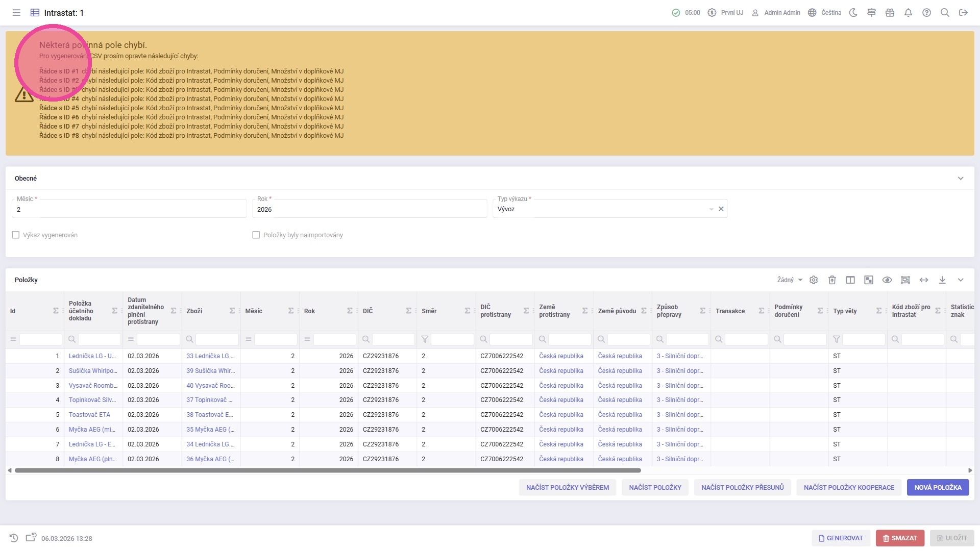Check the Výkaz vygenerován checkbox
This screenshot has width=980, height=551.
(16, 235)
